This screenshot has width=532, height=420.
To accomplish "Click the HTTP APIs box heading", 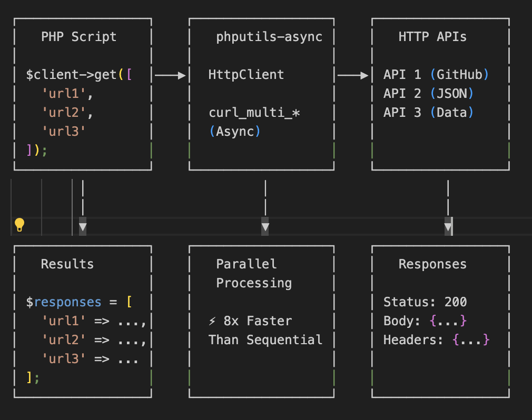I will (x=432, y=37).
